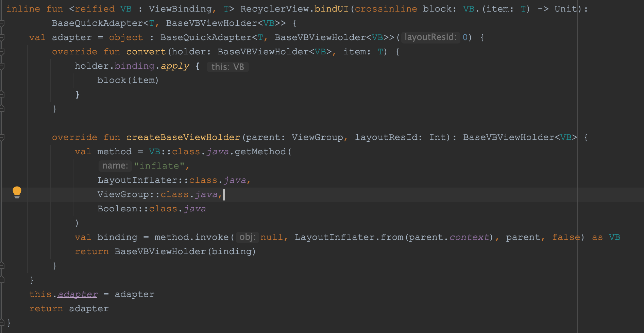Click the 'RecyclerView' receiver type
This screenshot has width=644, height=333.
click(x=274, y=9)
